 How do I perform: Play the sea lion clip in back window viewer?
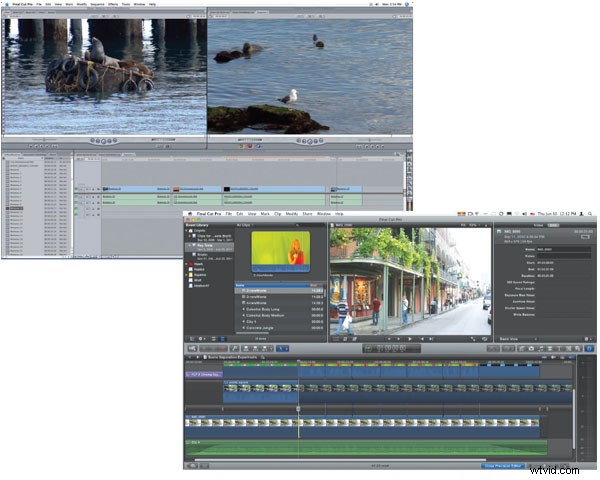pyautogui.click(x=104, y=141)
